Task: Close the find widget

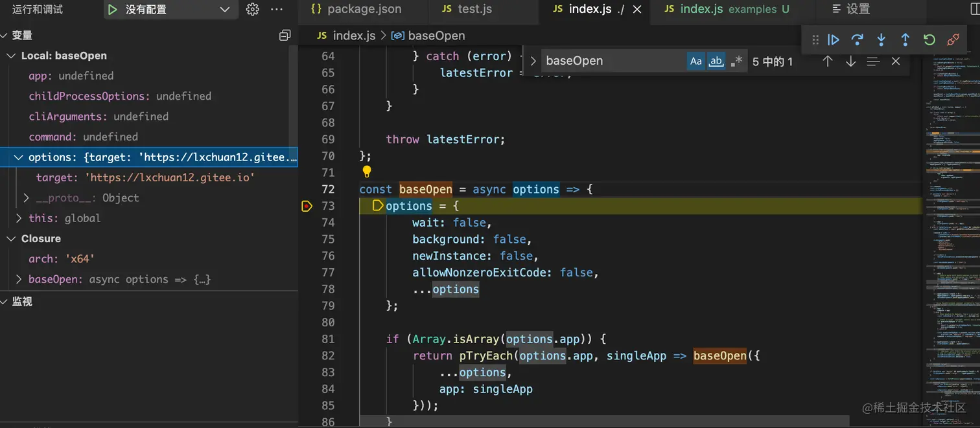Action: [896, 61]
